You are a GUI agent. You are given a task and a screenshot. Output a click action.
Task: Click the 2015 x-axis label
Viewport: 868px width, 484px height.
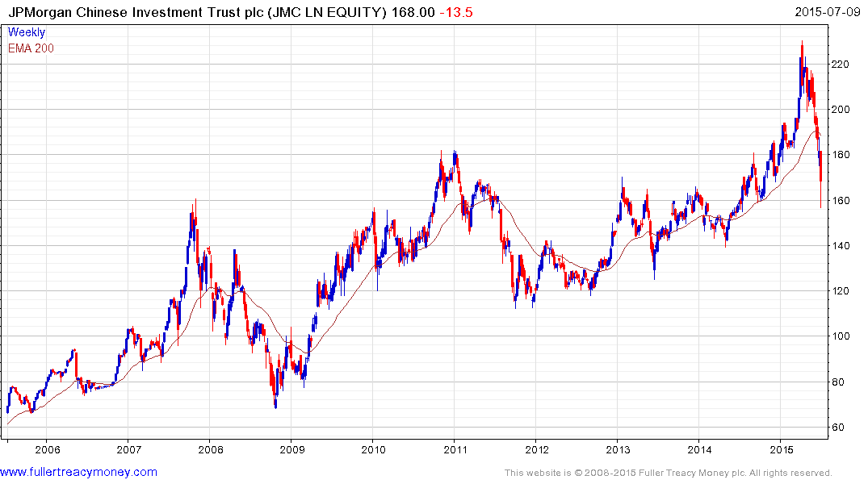(x=781, y=449)
